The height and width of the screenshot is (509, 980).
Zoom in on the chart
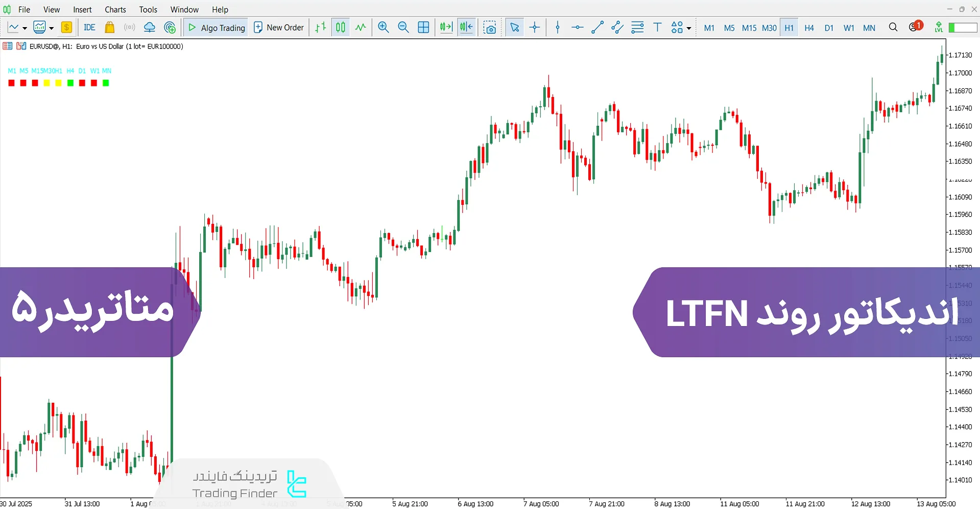(x=383, y=27)
